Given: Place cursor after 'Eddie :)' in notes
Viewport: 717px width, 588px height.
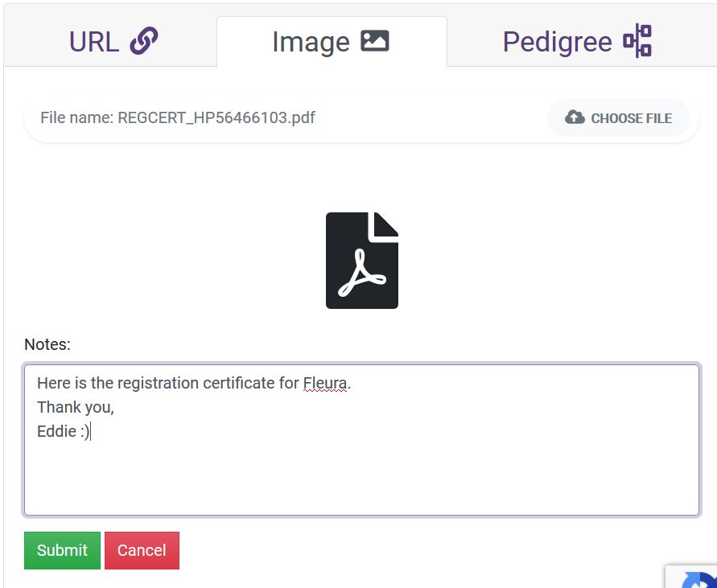Looking at the screenshot, I should pyautogui.click(x=91, y=432).
